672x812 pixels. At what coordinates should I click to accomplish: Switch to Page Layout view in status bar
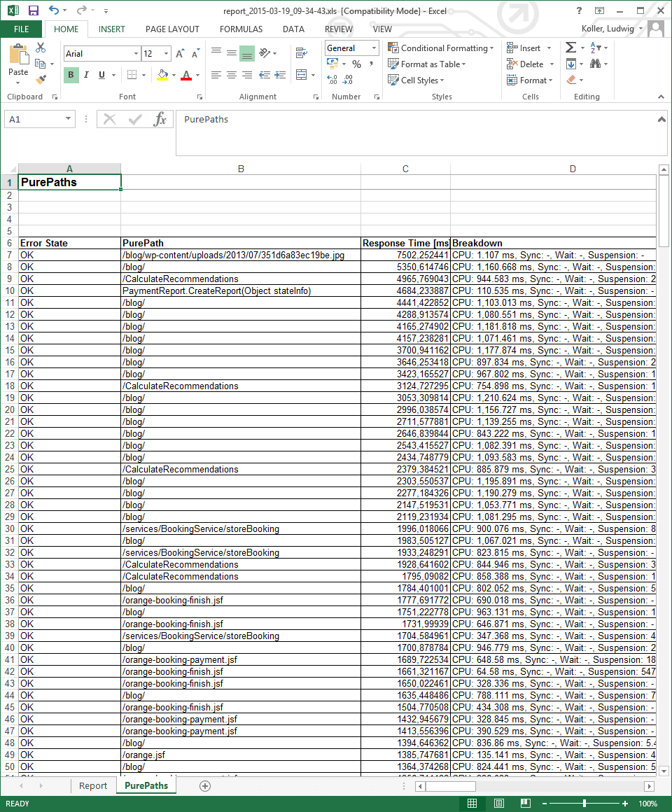[498, 804]
